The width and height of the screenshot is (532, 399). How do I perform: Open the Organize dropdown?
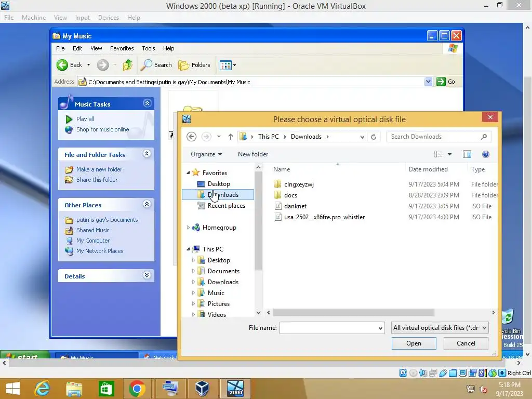[x=206, y=154]
